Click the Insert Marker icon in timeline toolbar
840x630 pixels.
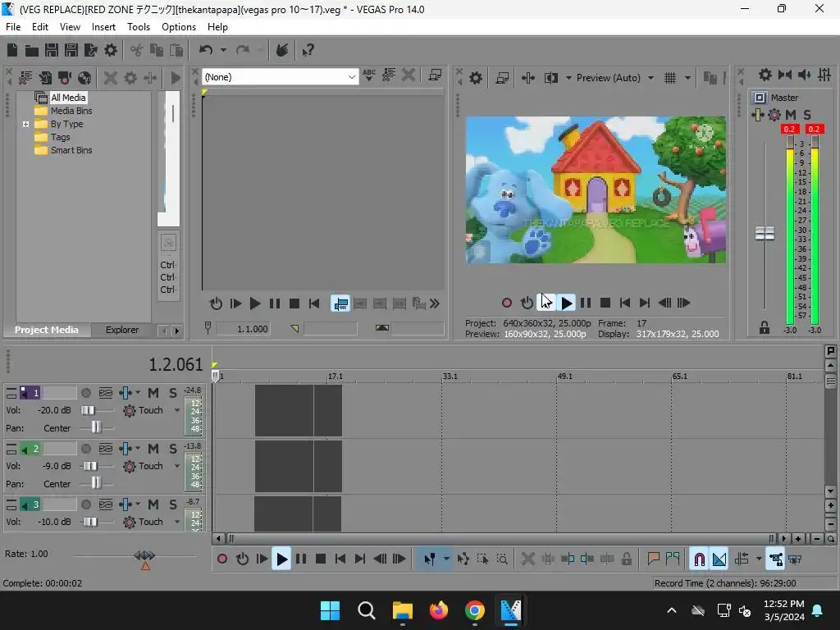coord(653,559)
